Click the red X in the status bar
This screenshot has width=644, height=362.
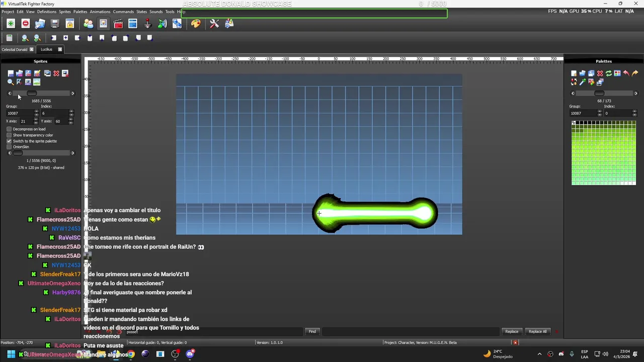515,342
